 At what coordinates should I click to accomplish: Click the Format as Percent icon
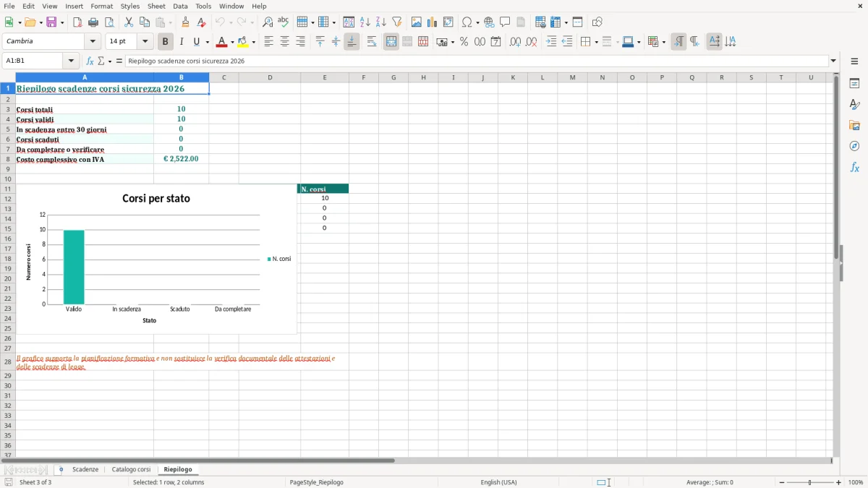[464, 42]
